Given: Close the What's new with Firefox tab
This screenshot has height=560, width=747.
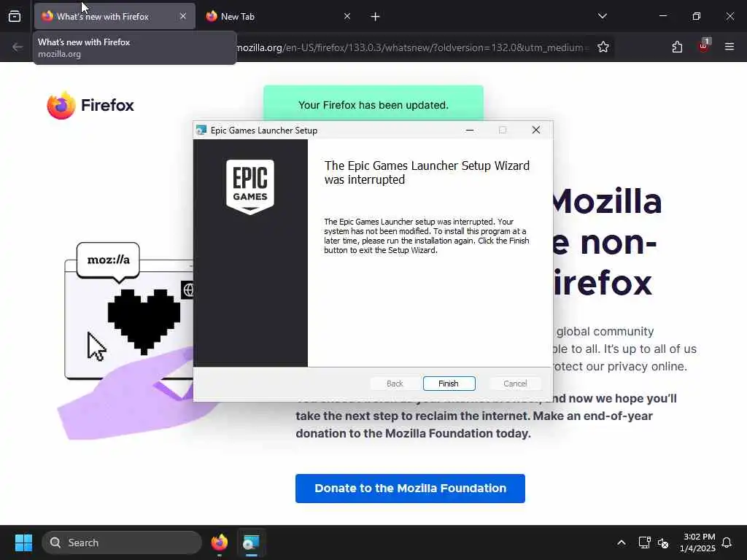Looking at the screenshot, I should click(x=183, y=16).
